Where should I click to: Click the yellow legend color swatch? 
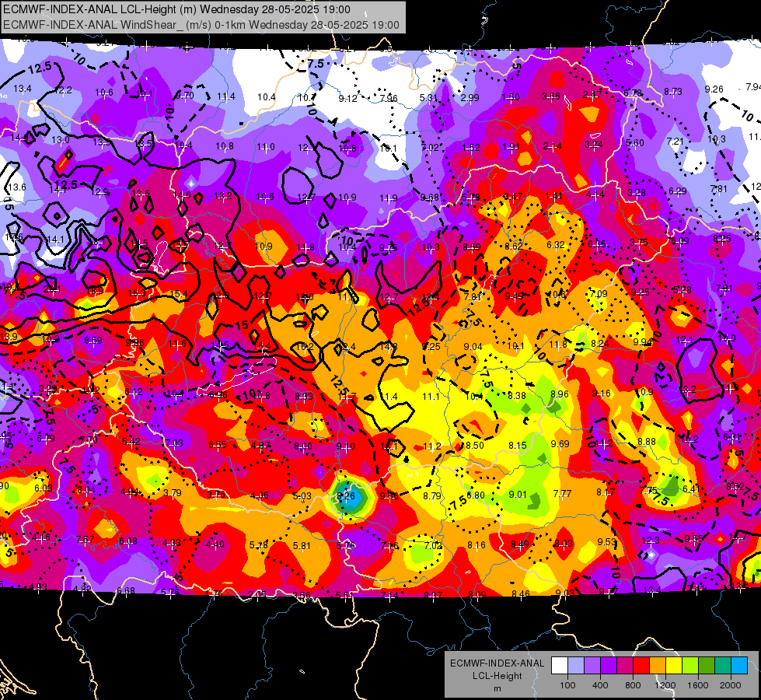click(x=674, y=666)
